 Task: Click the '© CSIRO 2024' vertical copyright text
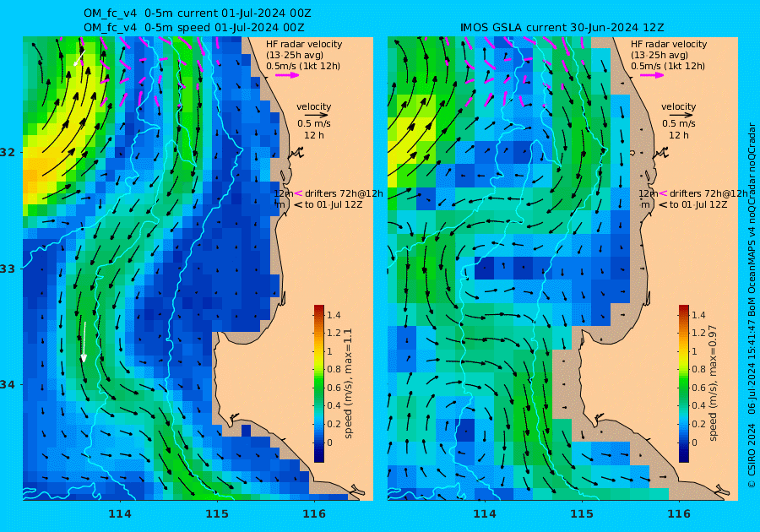coord(752,455)
